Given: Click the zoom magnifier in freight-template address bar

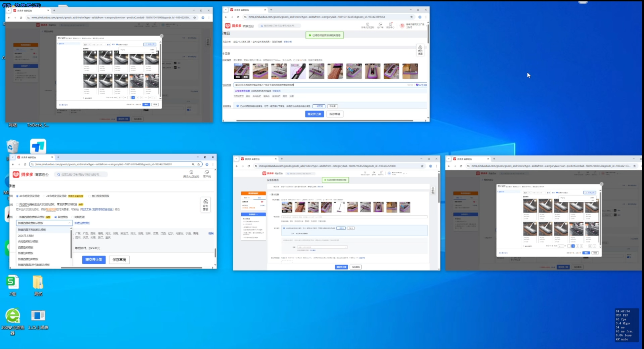Looking at the screenshot, I should pos(193,164).
